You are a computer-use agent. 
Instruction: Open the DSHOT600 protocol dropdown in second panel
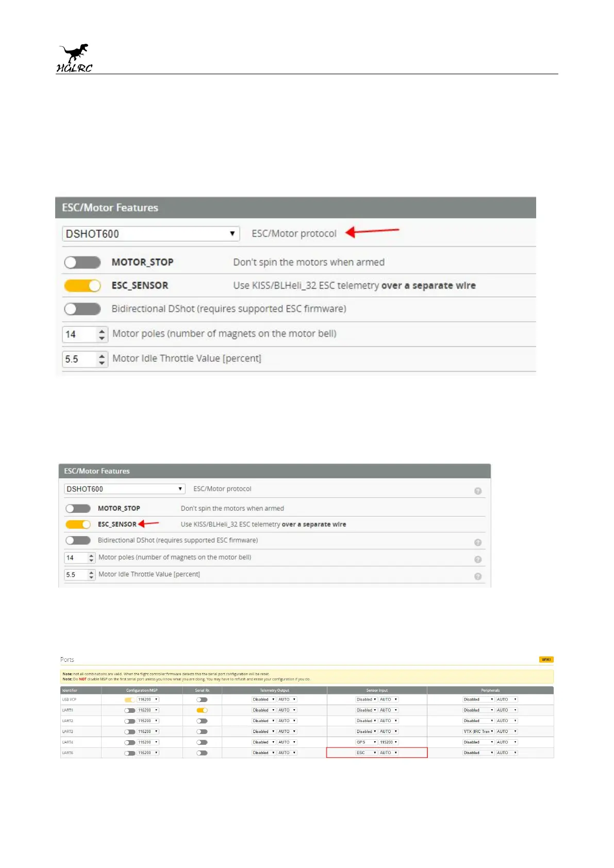(x=124, y=489)
